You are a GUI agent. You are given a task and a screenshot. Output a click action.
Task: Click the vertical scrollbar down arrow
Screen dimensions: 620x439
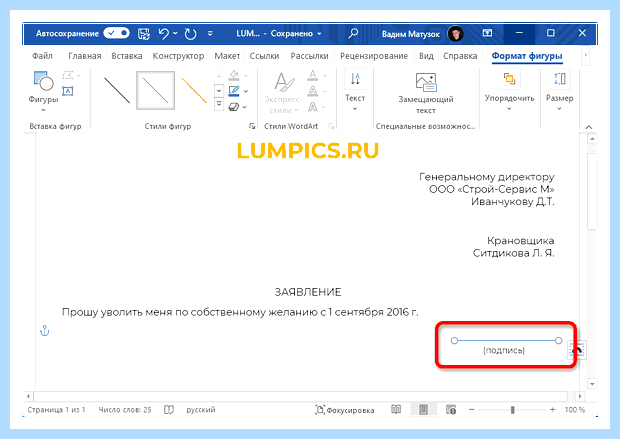(592, 384)
